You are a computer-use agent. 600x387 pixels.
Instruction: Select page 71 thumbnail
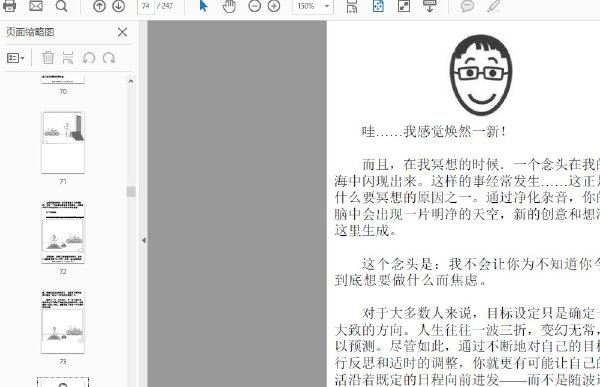click(x=63, y=143)
